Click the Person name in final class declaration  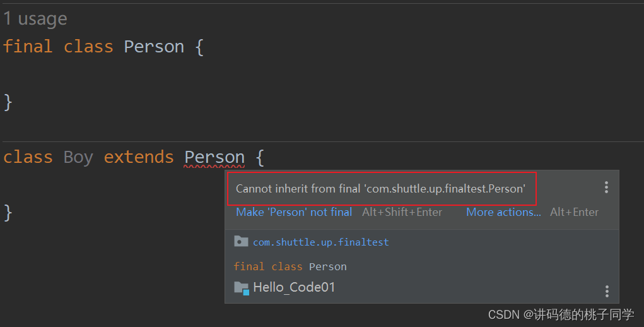click(154, 47)
